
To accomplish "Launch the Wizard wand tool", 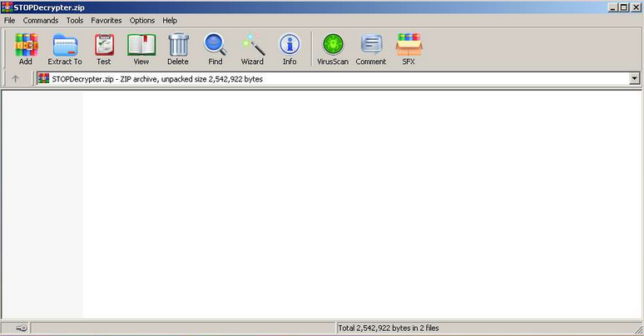I will (x=252, y=49).
